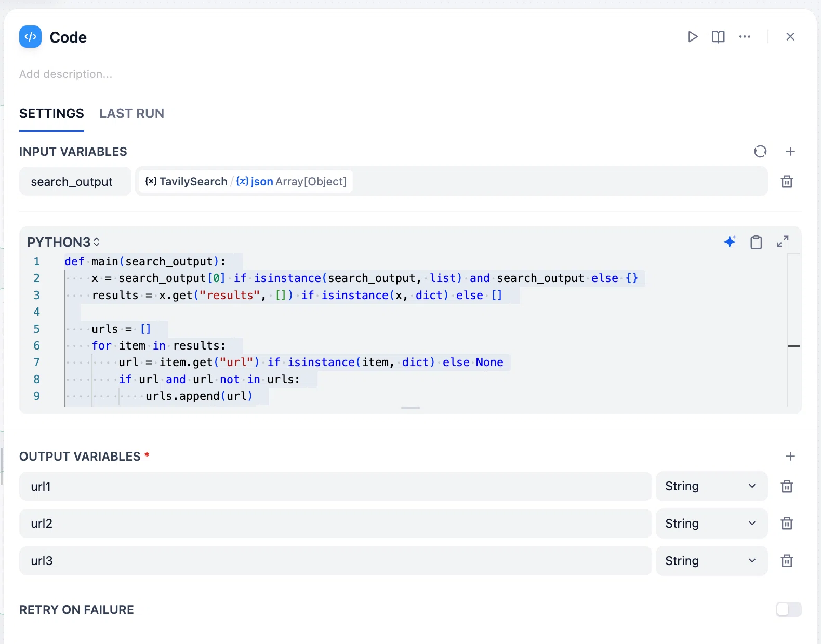The height and width of the screenshot is (644, 821).
Task: Open the more options ellipsis menu
Action: 745,37
